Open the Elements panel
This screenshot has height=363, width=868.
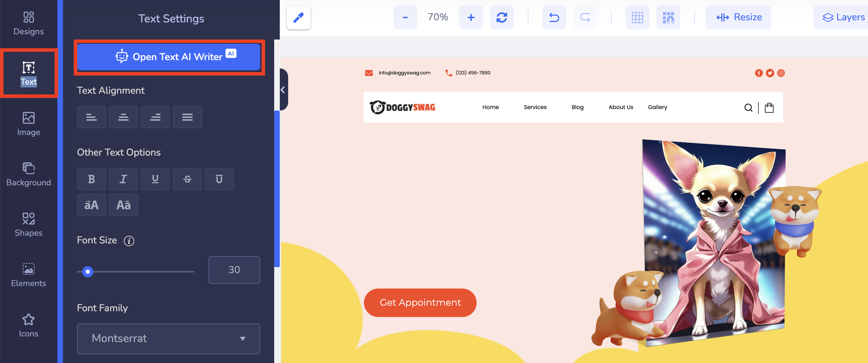click(29, 274)
